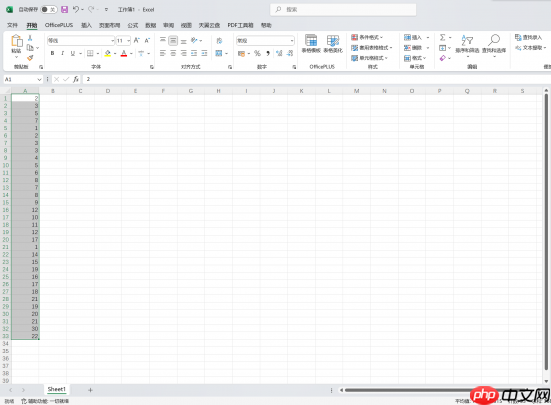Toggle Italic formatting
Viewport: 551px width, 405px height.
pos(63,53)
